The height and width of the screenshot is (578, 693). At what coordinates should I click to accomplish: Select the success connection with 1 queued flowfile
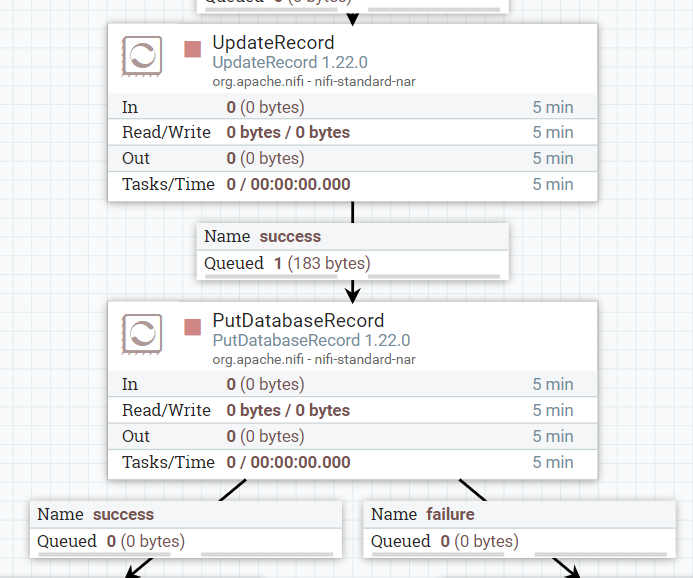353,251
